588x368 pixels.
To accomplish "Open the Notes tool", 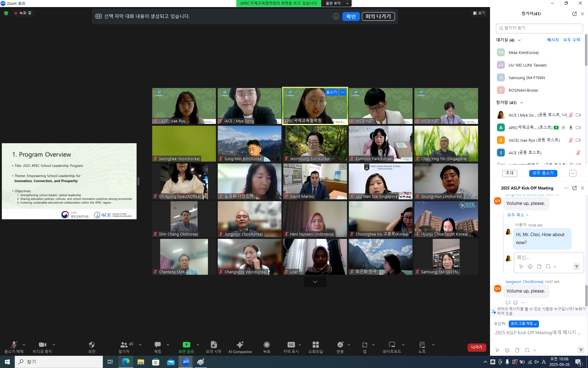I will [x=422, y=345].
